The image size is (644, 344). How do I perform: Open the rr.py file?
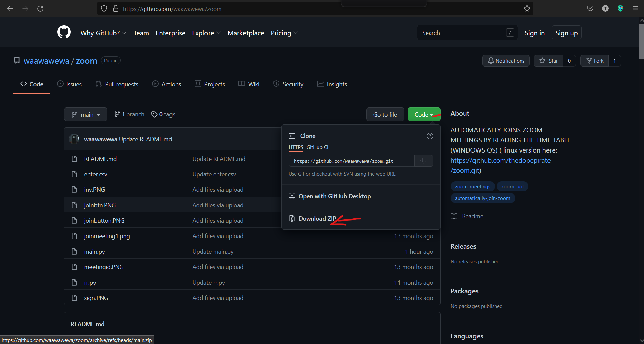point(90,282)
